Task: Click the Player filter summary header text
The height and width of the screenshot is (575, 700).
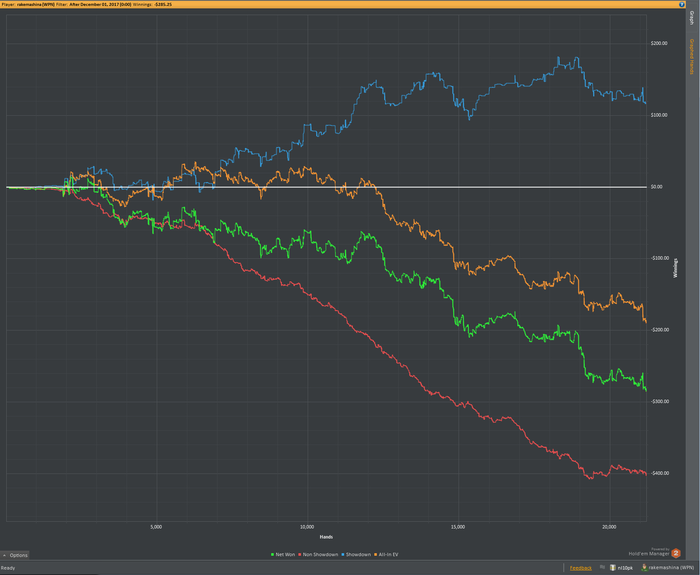Action: [x=87, y=4]
